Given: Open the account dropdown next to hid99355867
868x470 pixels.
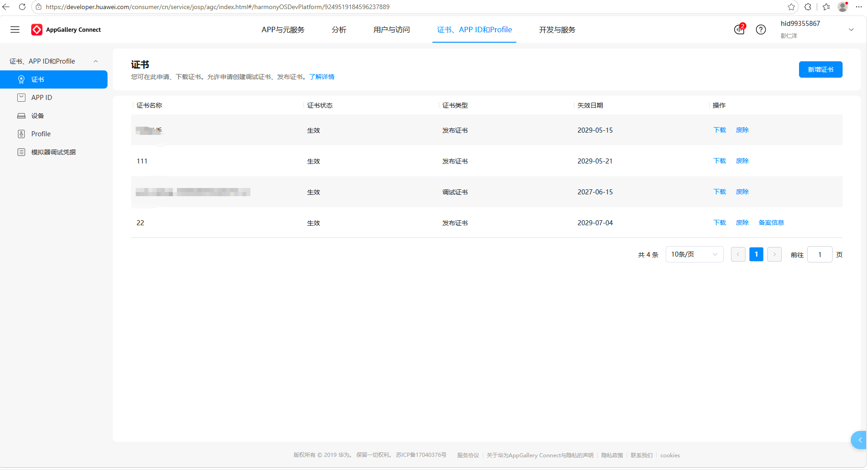Looking at the screenshot, I should (x=851, y=30).
